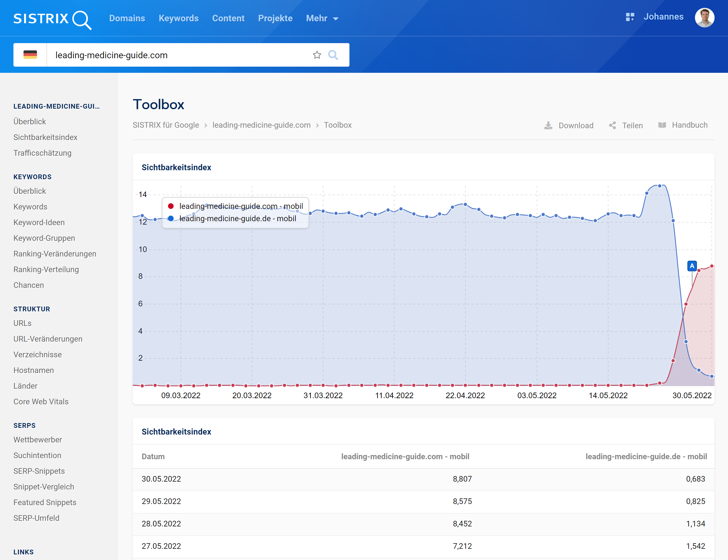
Task: Open Sichtbarkeitsindex in the sidebar
Action: pyautogui.click(x=45, y=137)
